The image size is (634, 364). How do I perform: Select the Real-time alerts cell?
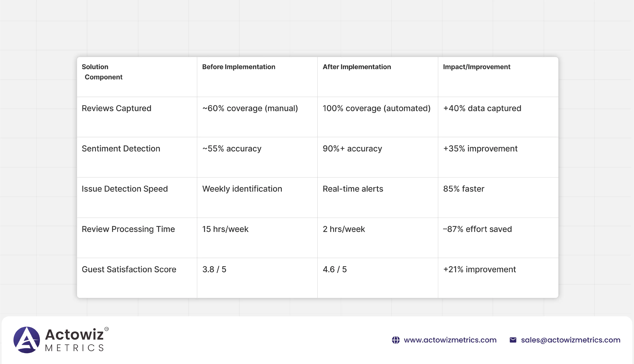(x=353, y=189)
